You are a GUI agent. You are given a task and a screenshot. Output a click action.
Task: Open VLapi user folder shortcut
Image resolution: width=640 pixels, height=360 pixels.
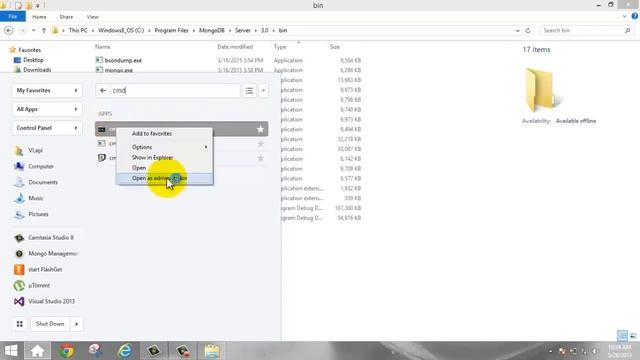click(29, 151)
